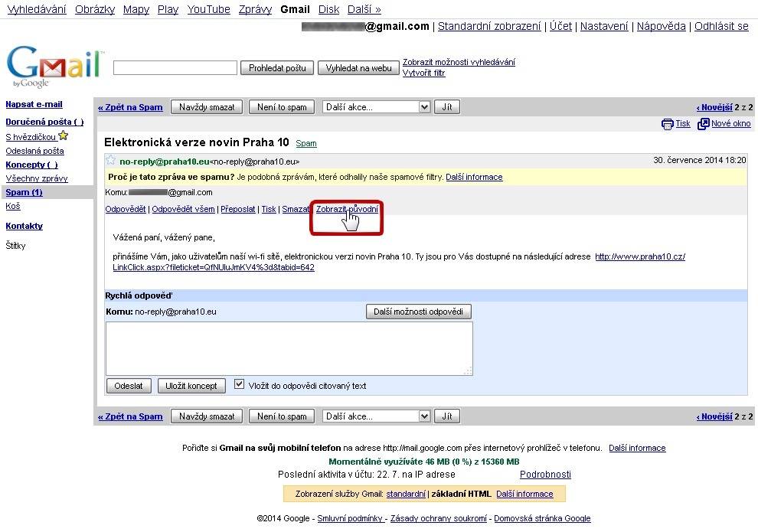758x532 pixels.
Task: Click the Gmail logo
Action: 54,66
